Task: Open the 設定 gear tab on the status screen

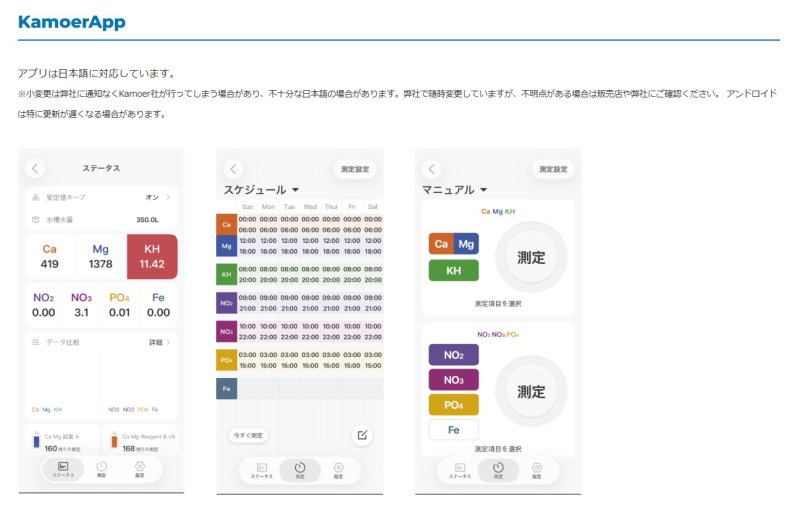Action: pos(140,469)
